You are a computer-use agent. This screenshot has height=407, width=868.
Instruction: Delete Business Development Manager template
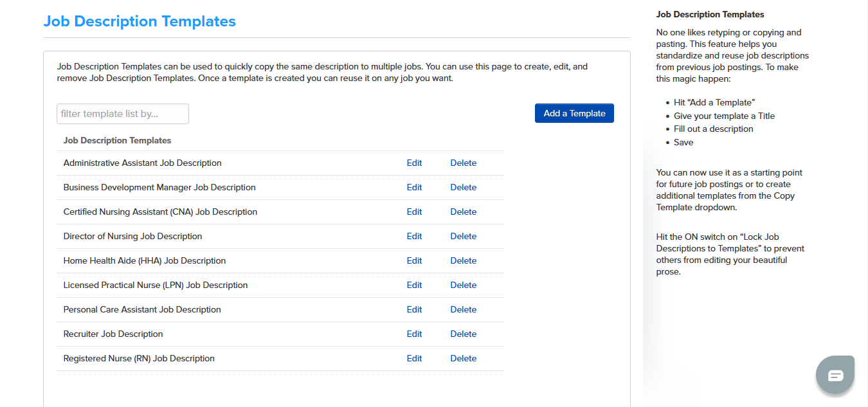point(463,188)
